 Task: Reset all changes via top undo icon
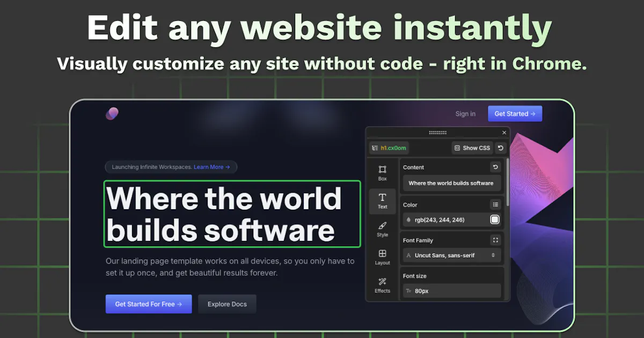(500, 148)
